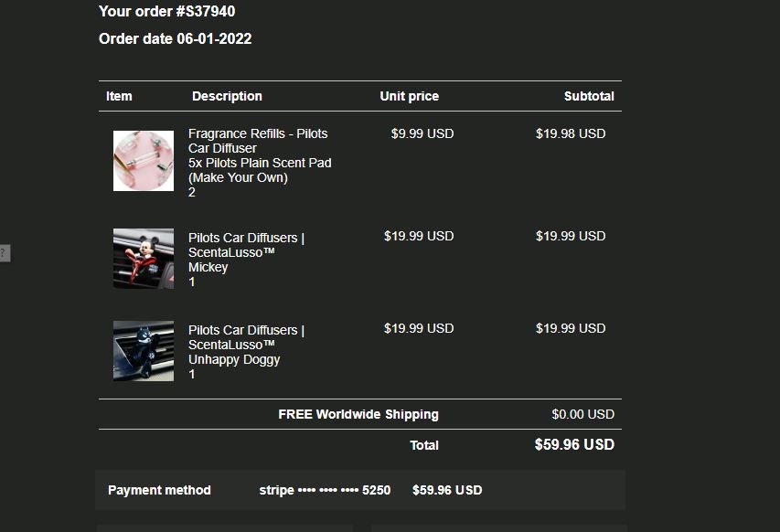780x532 pixels.
Task: Click the stripe card ending 5250
Action: pos(325,490)
